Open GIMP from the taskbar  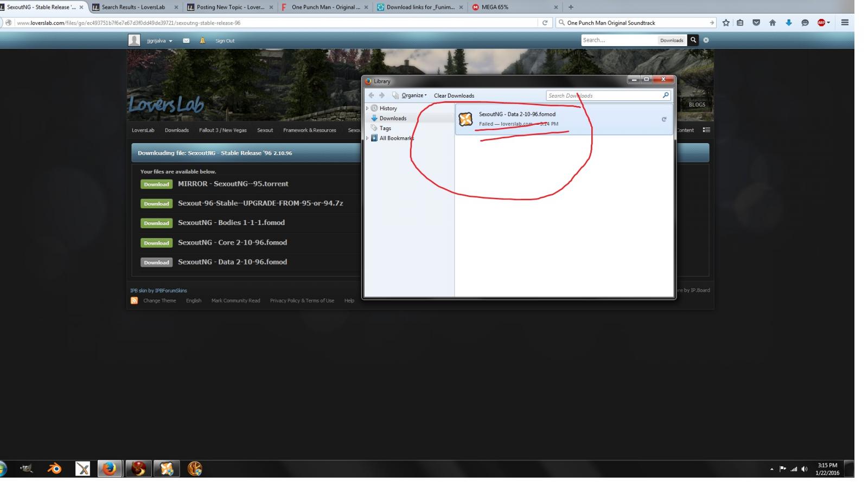27,468
